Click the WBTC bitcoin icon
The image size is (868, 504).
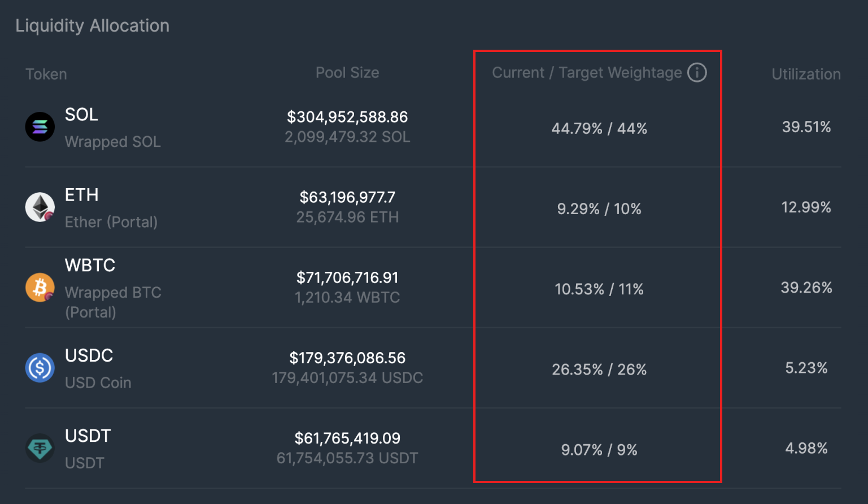(x=40, y=288)
